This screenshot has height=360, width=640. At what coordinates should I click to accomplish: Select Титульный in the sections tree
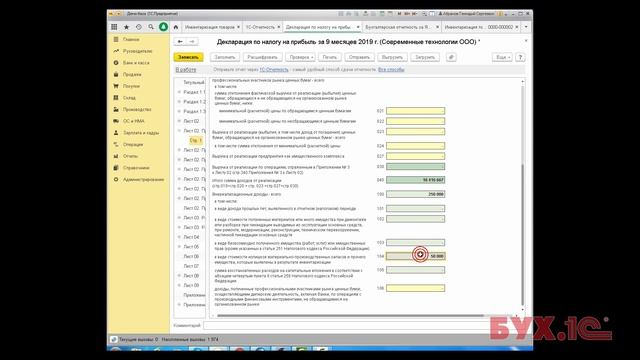point(194,82)
